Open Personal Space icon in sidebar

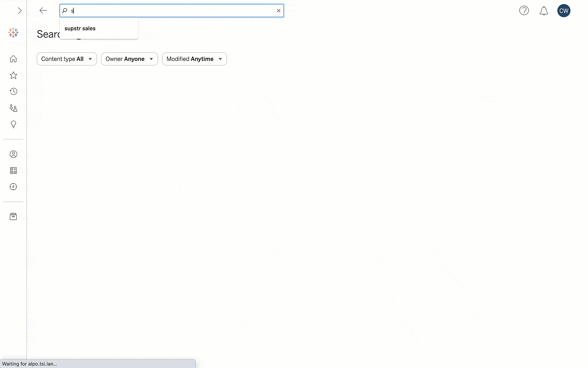(x=13, y=154)
